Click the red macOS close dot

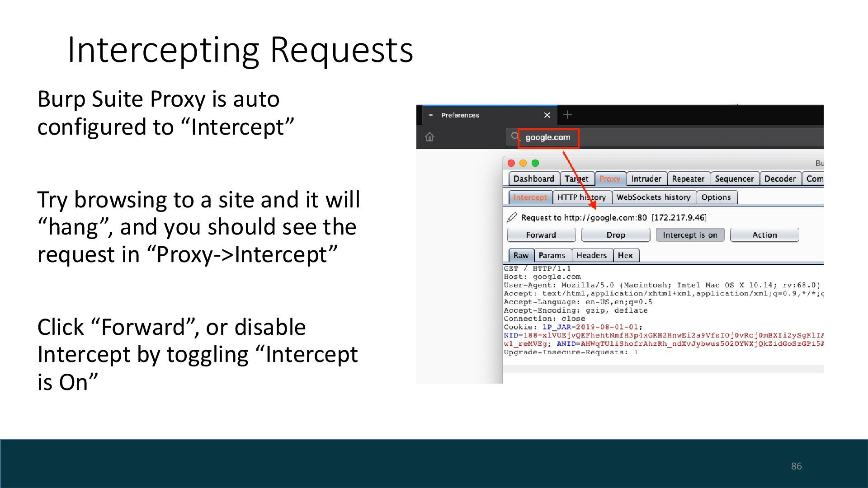coord(511,163)
